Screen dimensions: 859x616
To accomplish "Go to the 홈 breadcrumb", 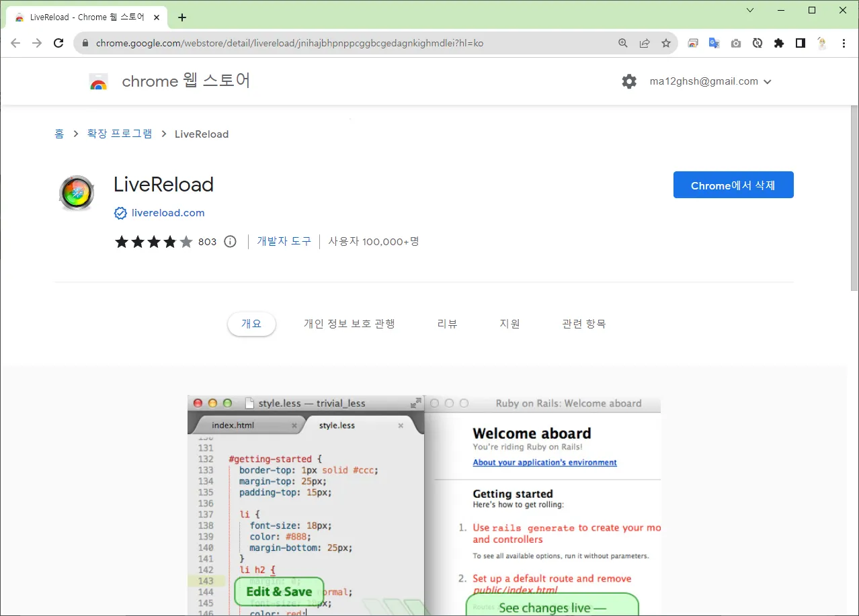I will coord(59,134).
